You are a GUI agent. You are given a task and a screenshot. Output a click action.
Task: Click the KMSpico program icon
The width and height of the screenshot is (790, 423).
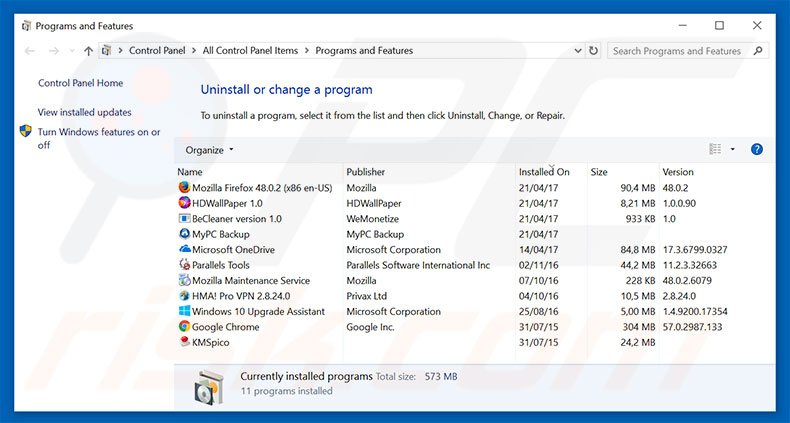point(184,342)
